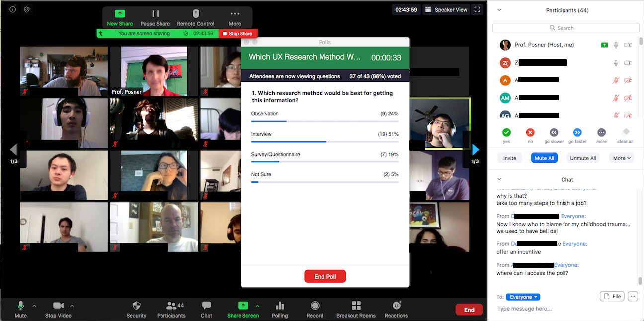Switch to Speaker View

click(446, 9)
